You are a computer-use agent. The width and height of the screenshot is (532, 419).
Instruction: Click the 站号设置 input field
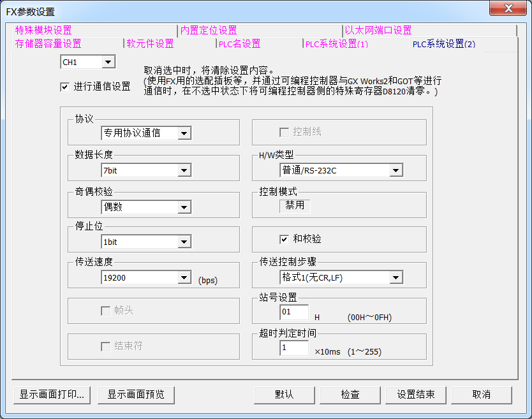(293, 312)
